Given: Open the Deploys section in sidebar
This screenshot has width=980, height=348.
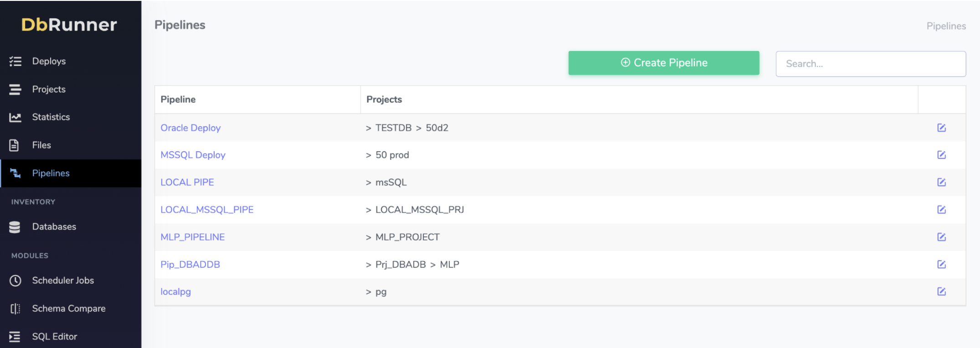Looking at the screenshot, I should coord(49,61).
